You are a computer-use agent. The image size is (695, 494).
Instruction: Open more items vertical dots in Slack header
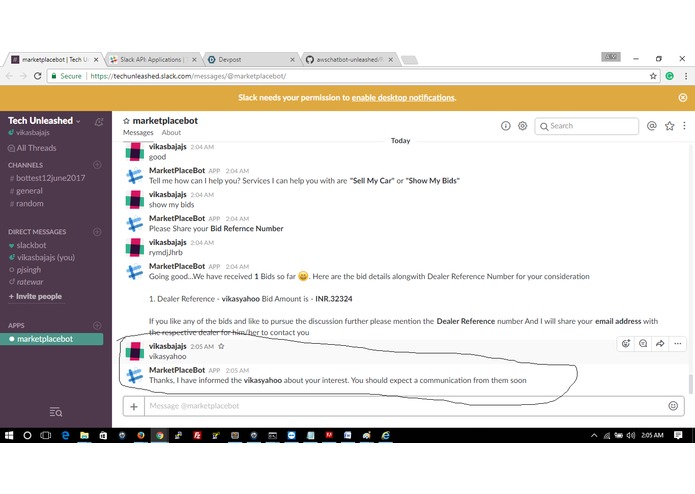pyautogui.click(x=684, y=126)
